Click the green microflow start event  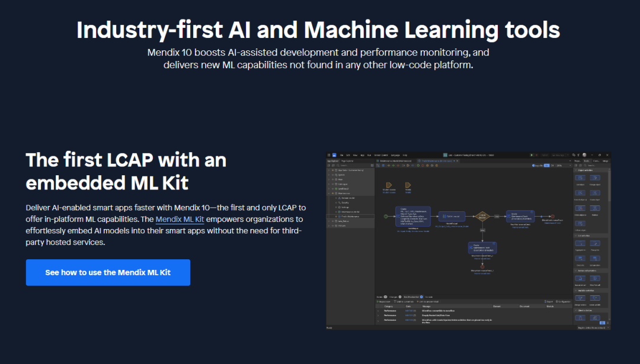tap(385, 216)
